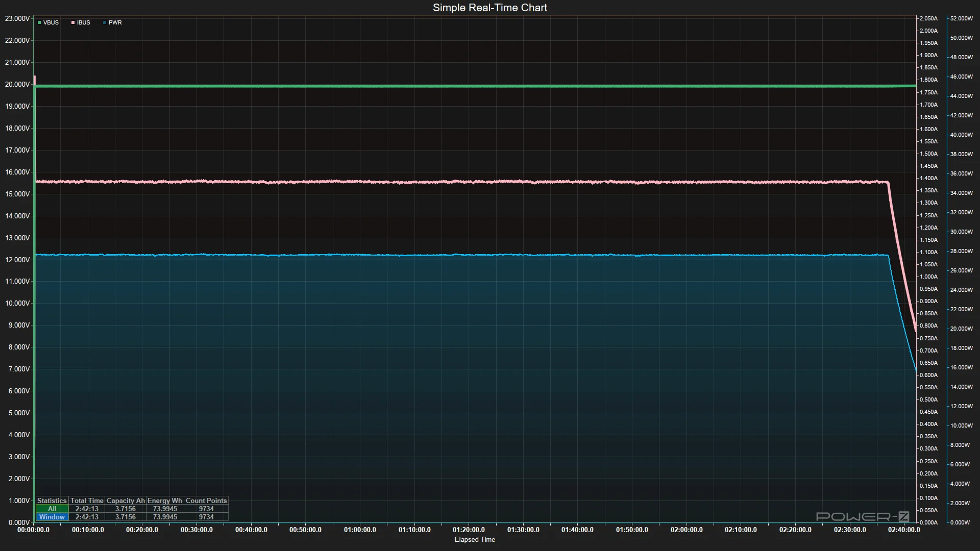Click the 0.000V voltage axis label
Viewport: 980px width, 551px height.
pyautogui.click(x=19, y=522)
